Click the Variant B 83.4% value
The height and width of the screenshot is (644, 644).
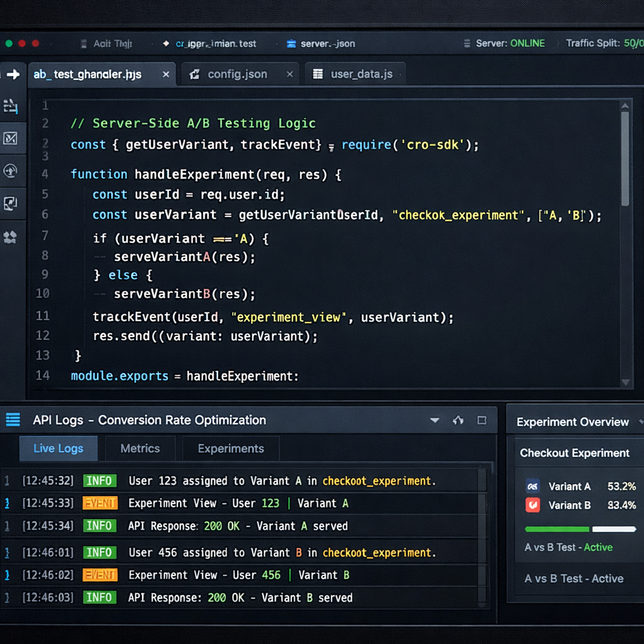pos(621,505)
